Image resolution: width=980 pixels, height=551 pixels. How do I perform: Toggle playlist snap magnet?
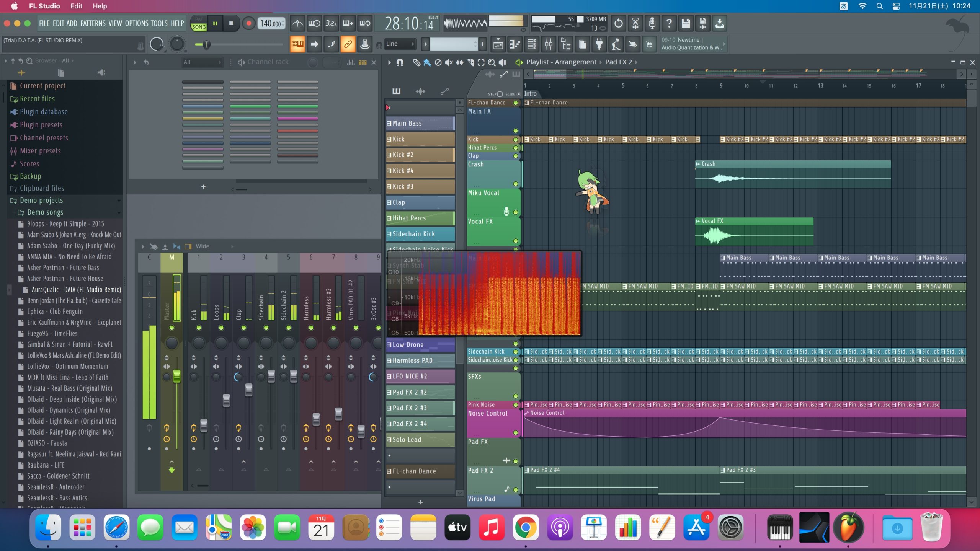pos(400,62)
